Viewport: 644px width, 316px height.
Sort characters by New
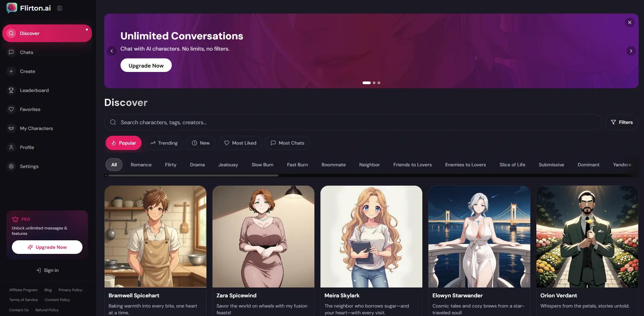tap(201, 143)
